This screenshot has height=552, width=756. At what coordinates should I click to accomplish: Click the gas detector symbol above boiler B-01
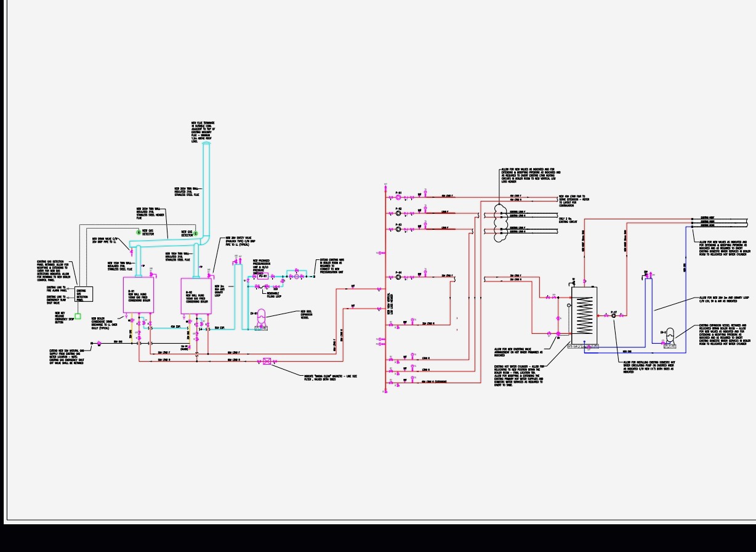click(x=138, y=232)
